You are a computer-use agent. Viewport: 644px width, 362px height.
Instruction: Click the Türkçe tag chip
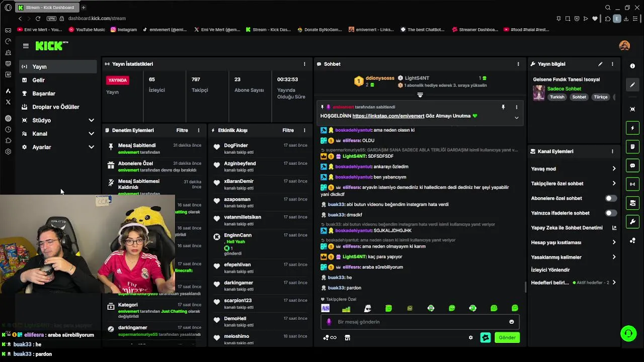tap(601, 97)
